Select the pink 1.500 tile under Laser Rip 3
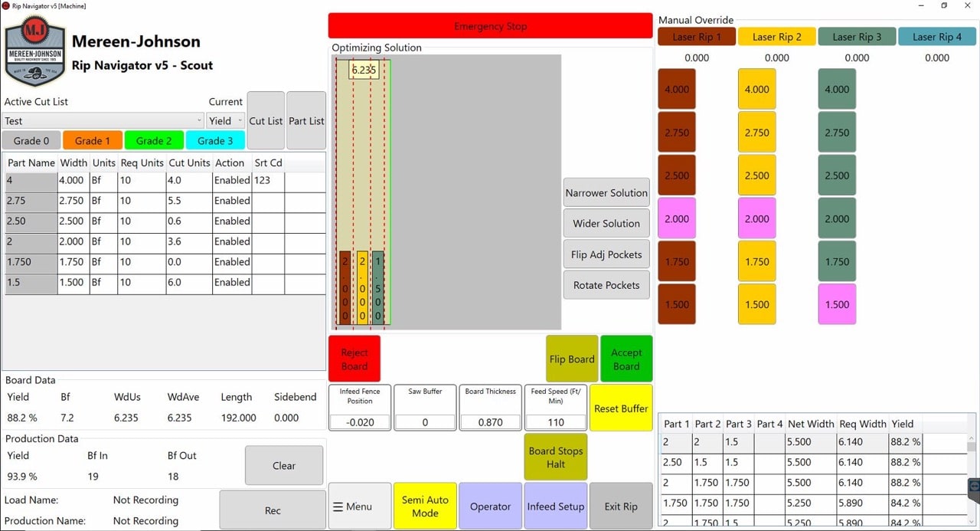The height and width of the screenshot is (531, 980). click(837, 304)
